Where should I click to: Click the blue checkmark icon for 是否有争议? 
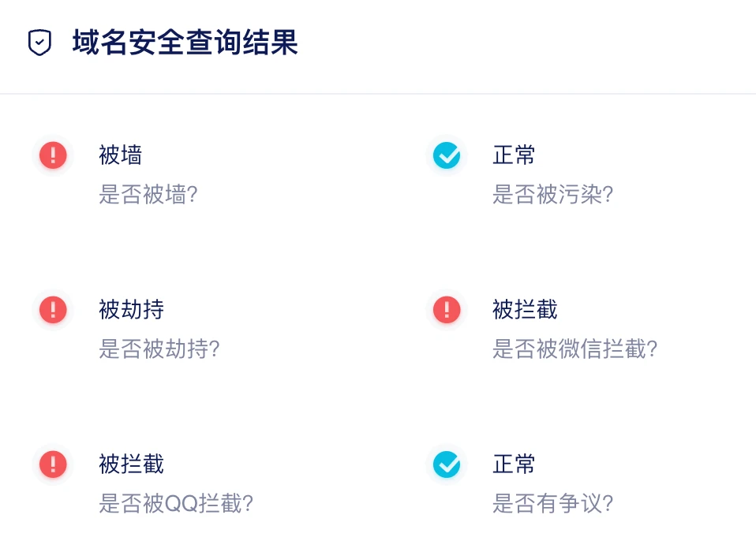[447, 464]
